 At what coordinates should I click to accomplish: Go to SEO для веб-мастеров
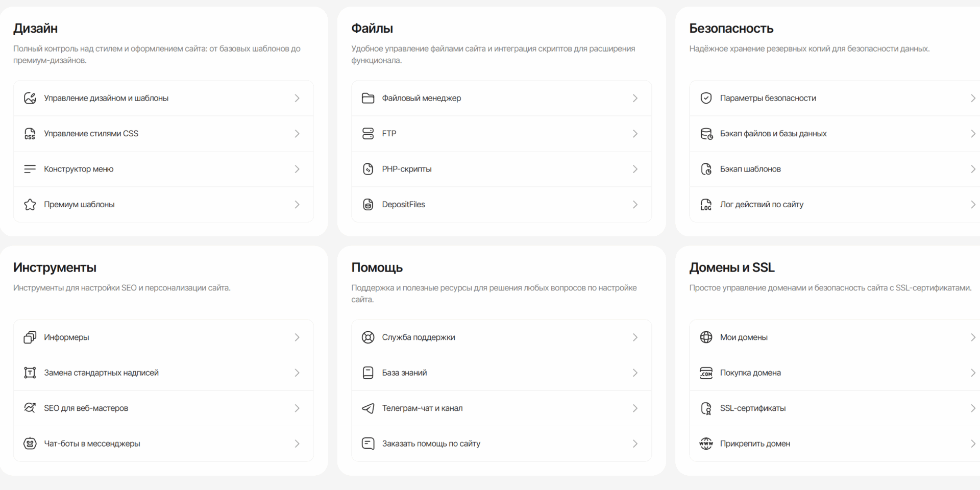(x=86, y=408)
